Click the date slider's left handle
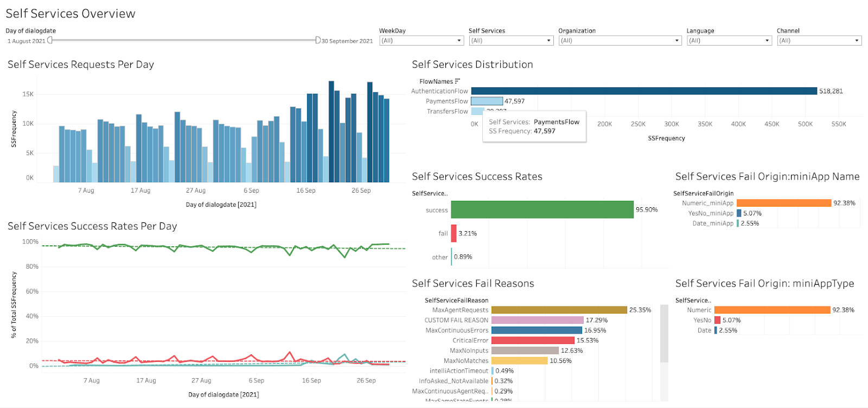 (50, 40)
